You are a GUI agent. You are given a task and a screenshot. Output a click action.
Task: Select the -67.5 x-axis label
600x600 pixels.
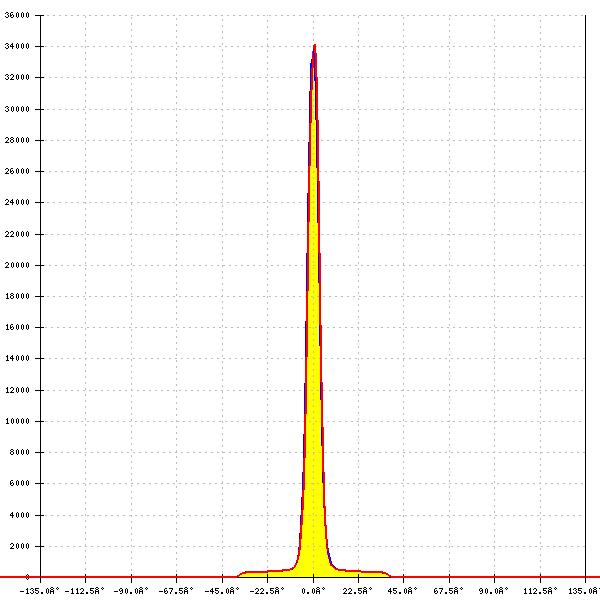[x=176, y=591]
